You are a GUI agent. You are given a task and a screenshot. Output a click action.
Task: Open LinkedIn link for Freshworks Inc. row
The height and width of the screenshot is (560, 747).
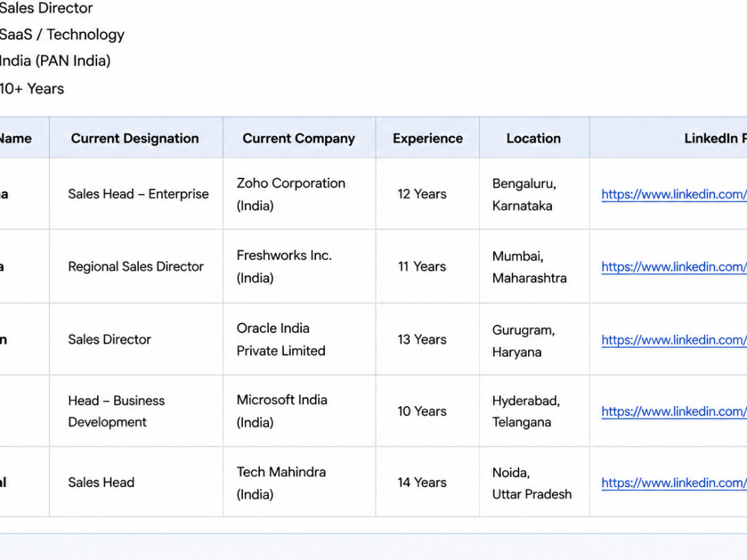(x=674, y=267)
